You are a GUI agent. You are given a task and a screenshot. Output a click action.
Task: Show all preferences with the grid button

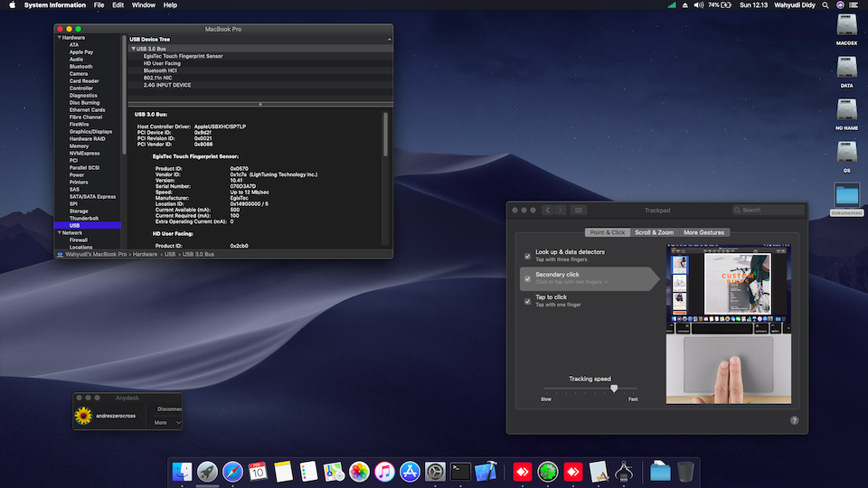pyautogui.click(x=579, y=211)
